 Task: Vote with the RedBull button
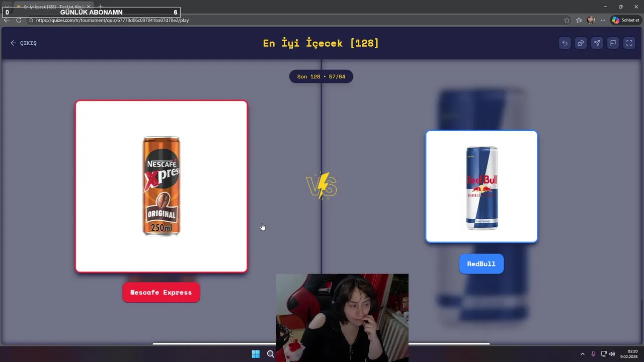click(x=481, y=264)
